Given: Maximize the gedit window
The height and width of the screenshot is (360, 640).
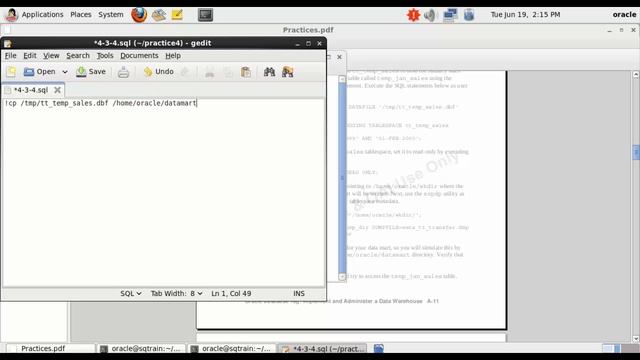Looking at the screenshot, I should tap(309, 43).
